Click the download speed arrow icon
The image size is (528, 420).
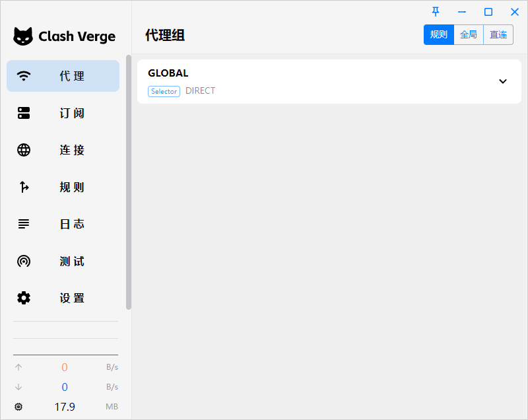pyautogui.click(x=18, y=387)
